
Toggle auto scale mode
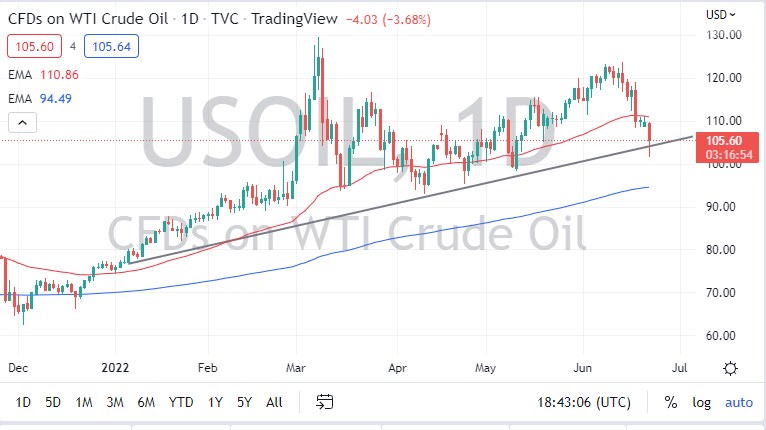pos(738,402)
